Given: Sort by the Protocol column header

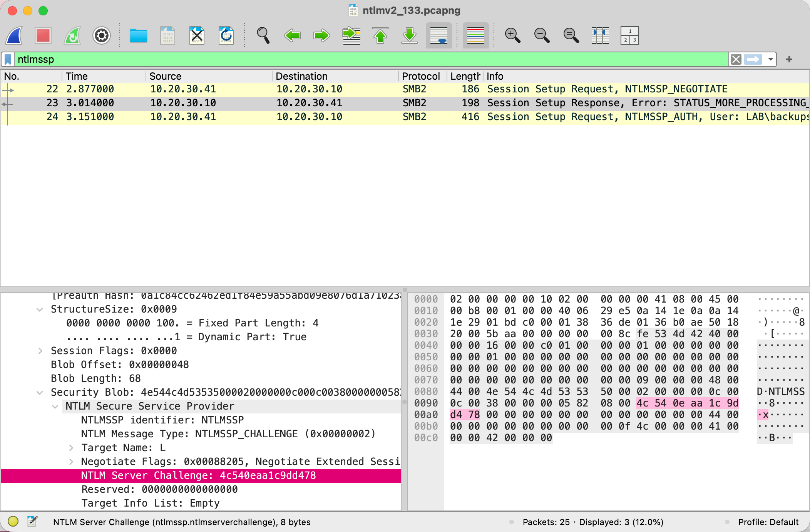Looking at the screenshot, I should pyautogui.click(x=422, y=76).
